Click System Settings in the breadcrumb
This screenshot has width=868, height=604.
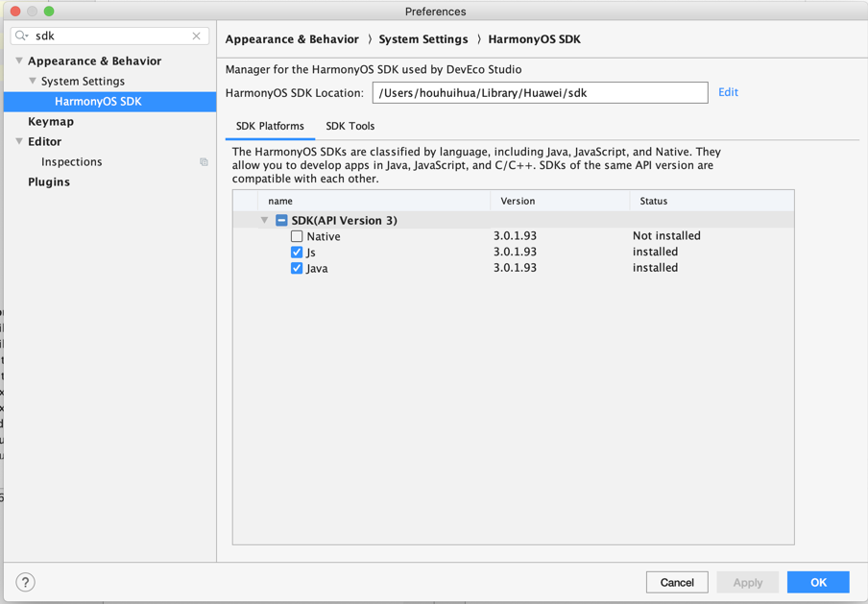[x=423, y=39]
